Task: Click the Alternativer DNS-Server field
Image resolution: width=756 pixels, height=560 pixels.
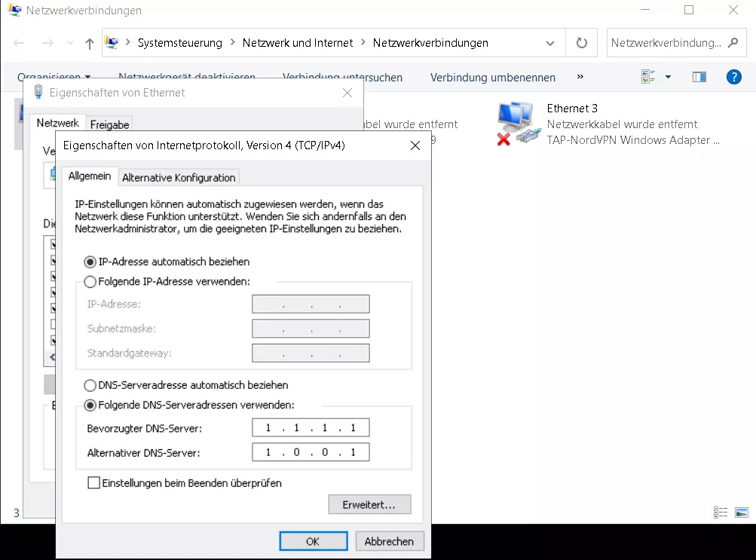Action: pyautogui.click(x=311, y=452)
